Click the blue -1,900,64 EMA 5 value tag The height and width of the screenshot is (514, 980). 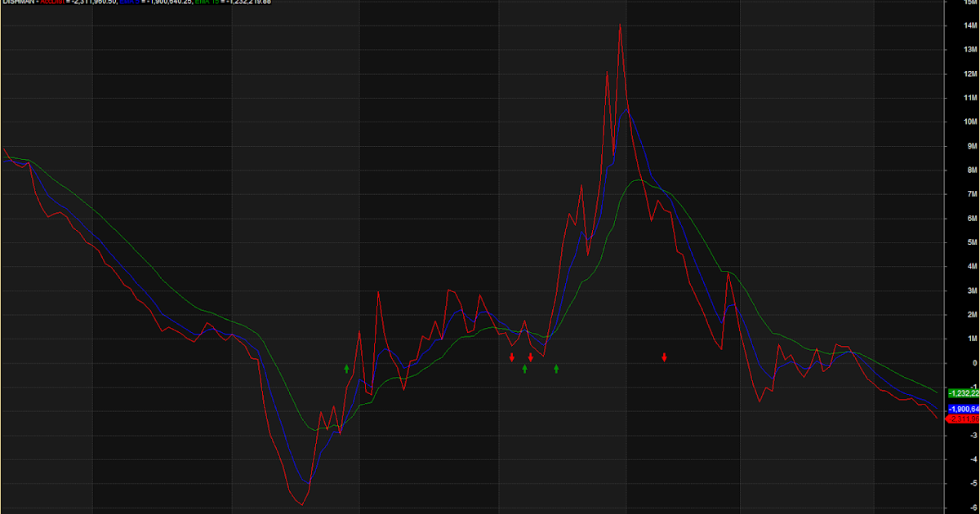pos(964,408)
